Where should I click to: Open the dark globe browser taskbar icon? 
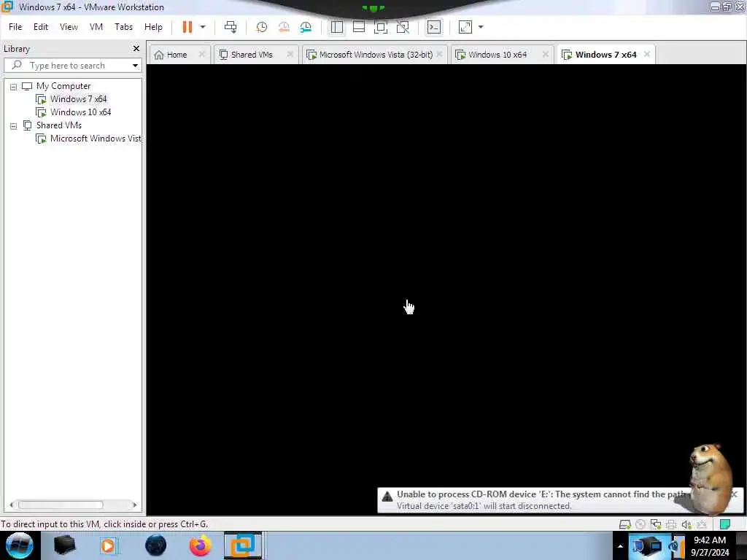tap(155, 545)
